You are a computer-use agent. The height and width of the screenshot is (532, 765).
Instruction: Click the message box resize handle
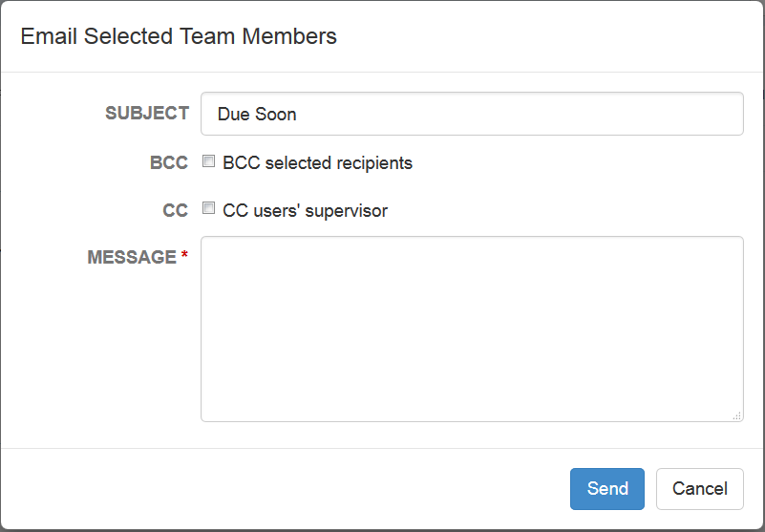pyautogui.click(x=737, y=415)
